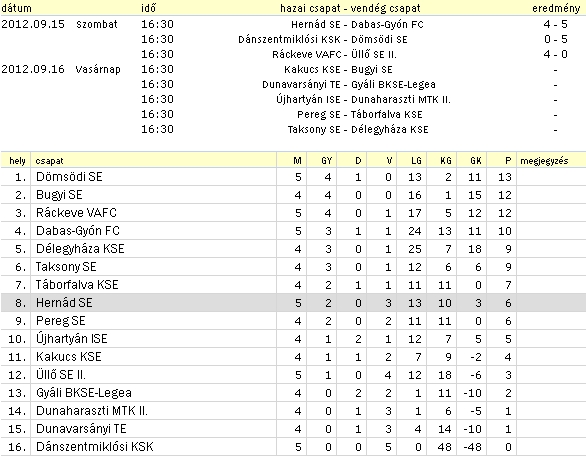Click the highlighted Hernád SE row

(293, 303)
